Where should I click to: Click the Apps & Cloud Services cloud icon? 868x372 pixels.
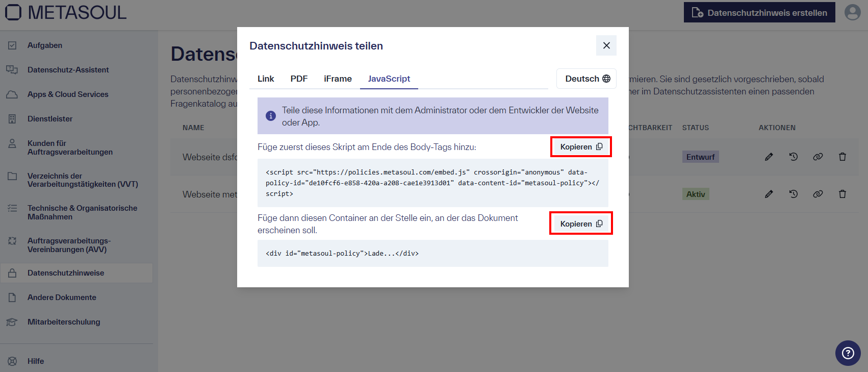click(x=12, y=94)
